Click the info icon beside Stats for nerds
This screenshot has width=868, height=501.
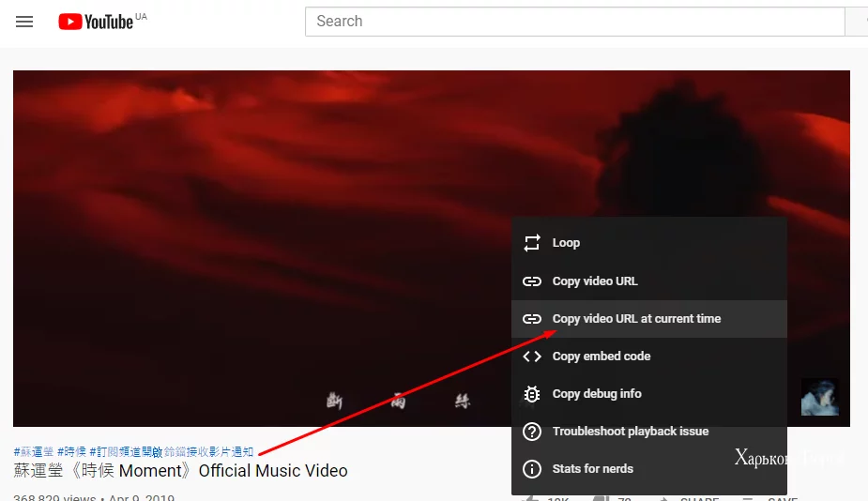tap(532, 469)
